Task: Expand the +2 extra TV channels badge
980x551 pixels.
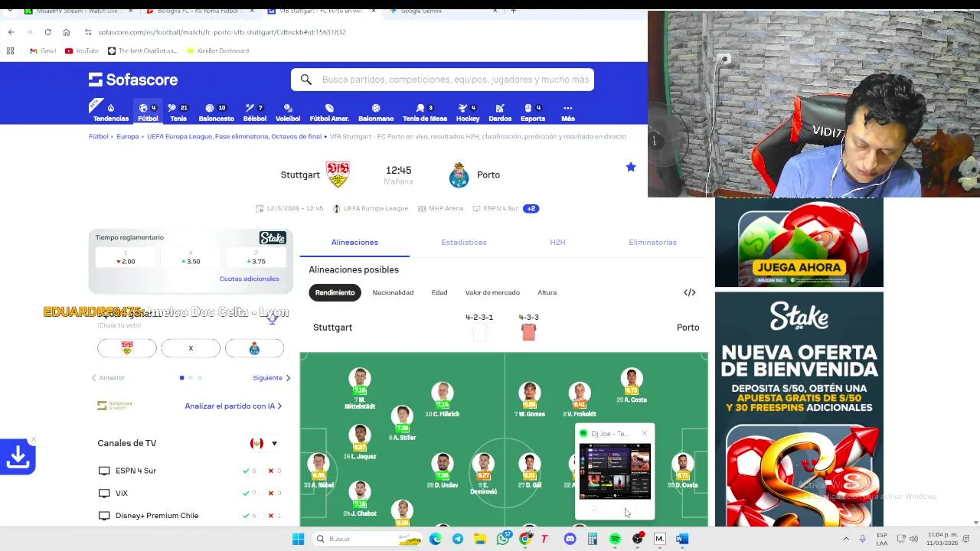Action: (x=531, y=208)
